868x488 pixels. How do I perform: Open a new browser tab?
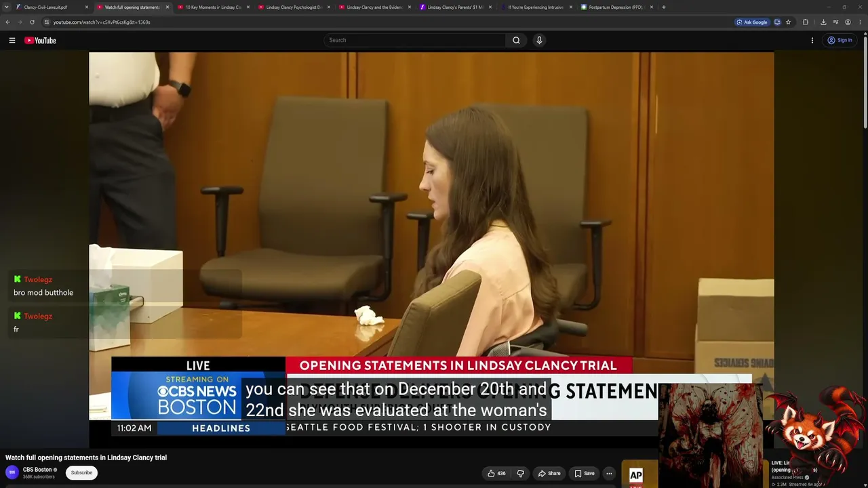tap(663, 7)
